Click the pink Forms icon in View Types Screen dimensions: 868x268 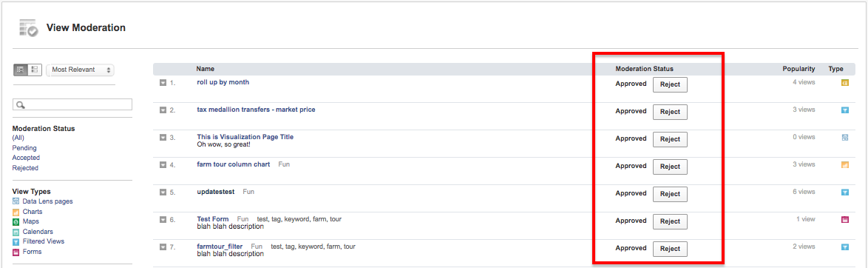click(x=16, y=252)
